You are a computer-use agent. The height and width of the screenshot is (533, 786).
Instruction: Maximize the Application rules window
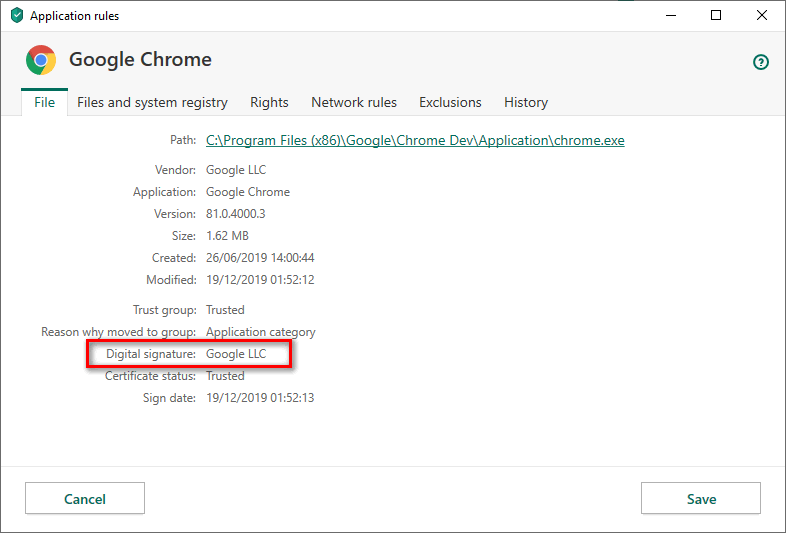tap(716, 16)
